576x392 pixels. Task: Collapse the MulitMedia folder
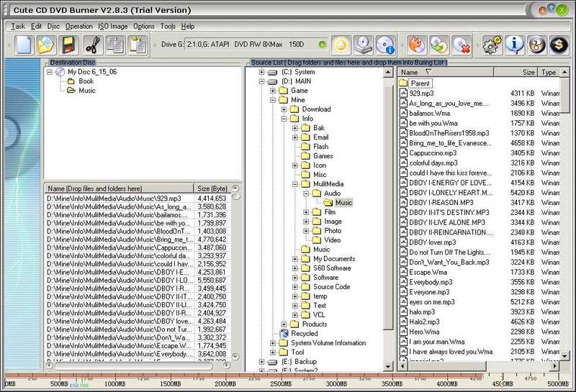click(x=295, y=184)
